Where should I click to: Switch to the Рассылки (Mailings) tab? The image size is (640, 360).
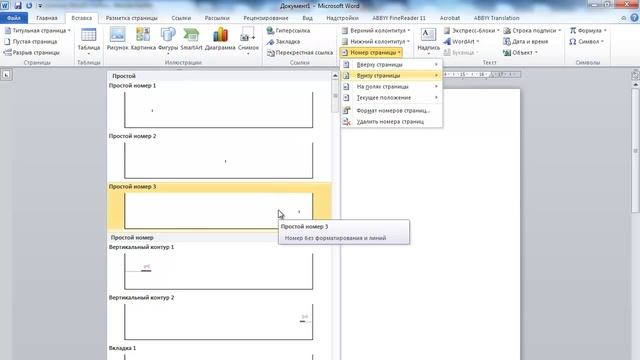click(217, 18)
